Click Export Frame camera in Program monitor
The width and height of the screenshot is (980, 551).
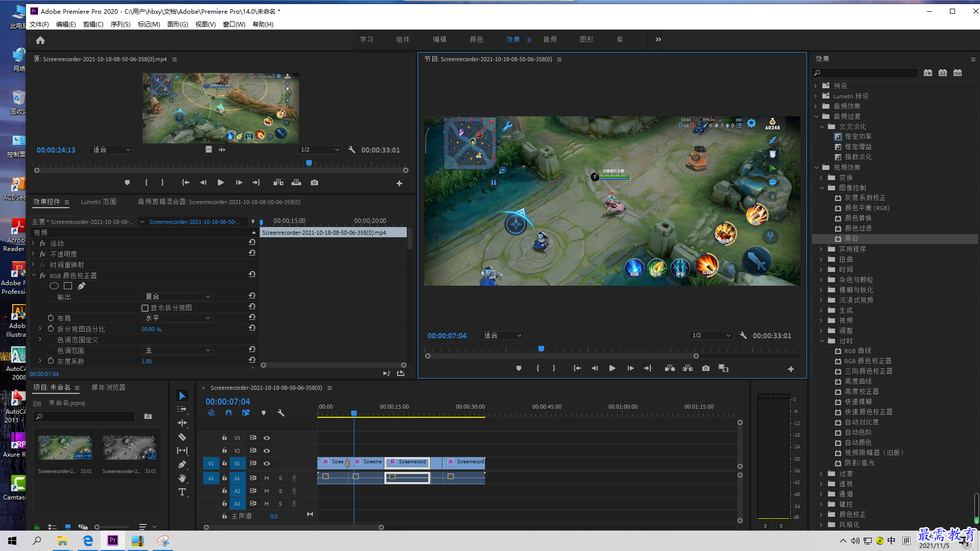pyautogui.click(x=706, y=368)
